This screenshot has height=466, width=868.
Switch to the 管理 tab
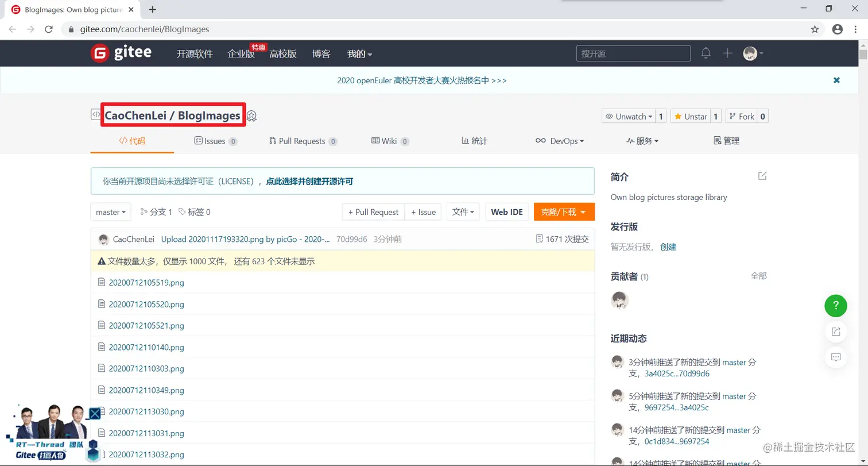pyautogui.click(x=726, y=141)
